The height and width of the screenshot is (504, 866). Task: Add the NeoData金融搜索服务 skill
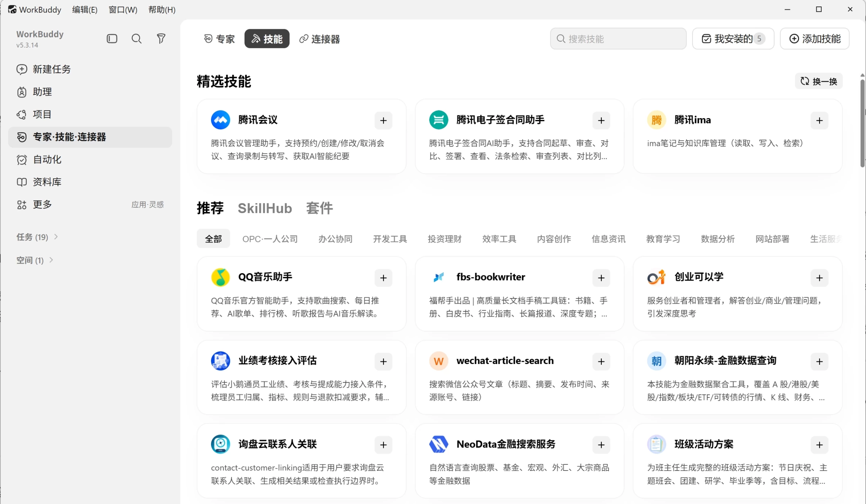point(601,445)
